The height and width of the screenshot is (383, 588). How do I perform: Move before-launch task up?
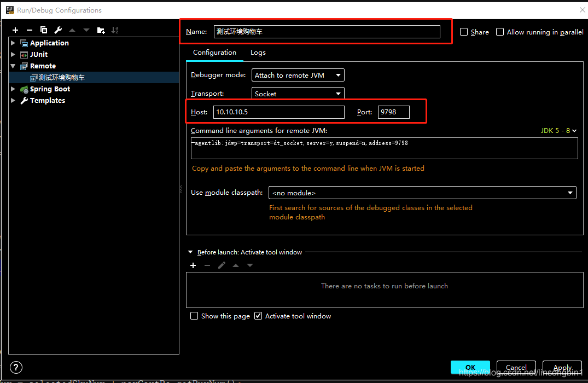tap(236, 265)
